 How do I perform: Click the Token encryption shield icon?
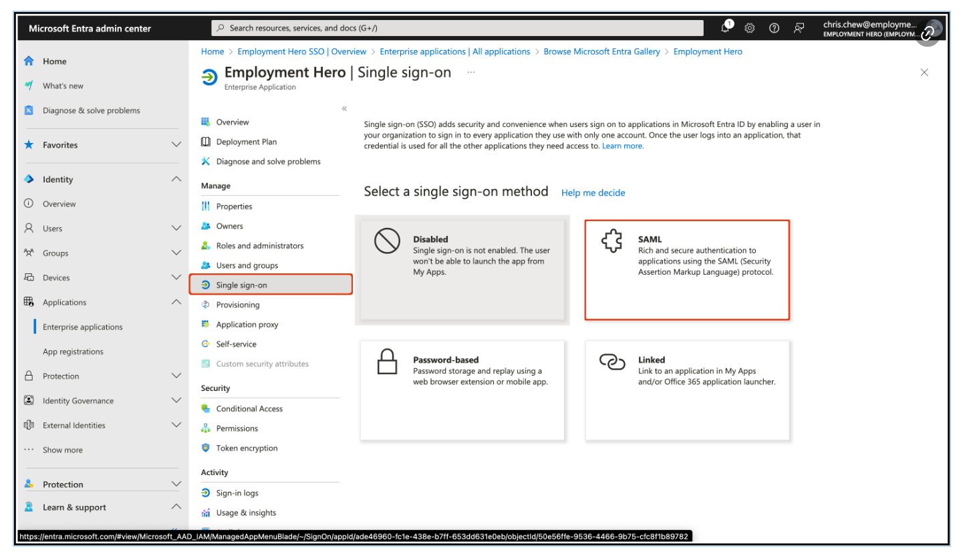pos(206,448)
